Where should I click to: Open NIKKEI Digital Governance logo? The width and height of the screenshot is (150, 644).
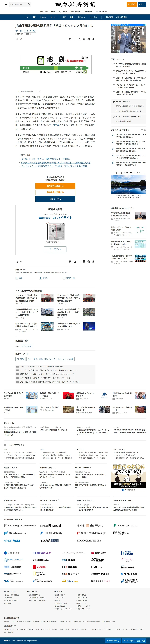point(20,525)
